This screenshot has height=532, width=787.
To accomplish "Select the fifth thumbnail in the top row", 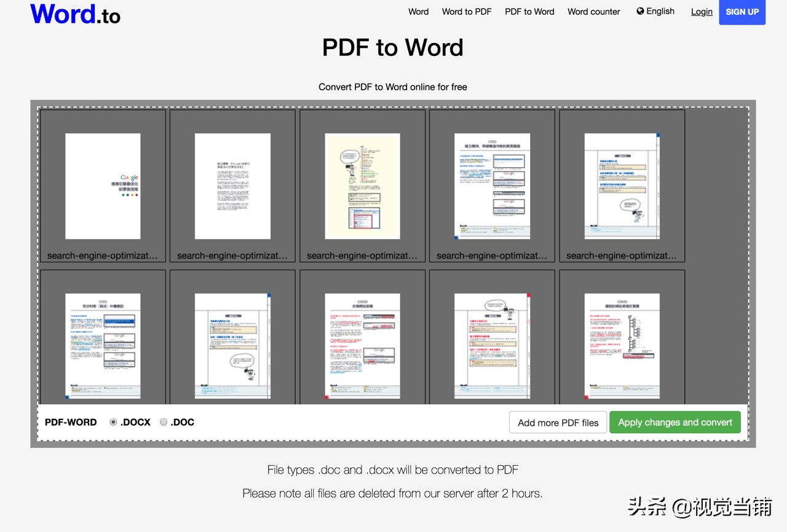I will (622, 186).
